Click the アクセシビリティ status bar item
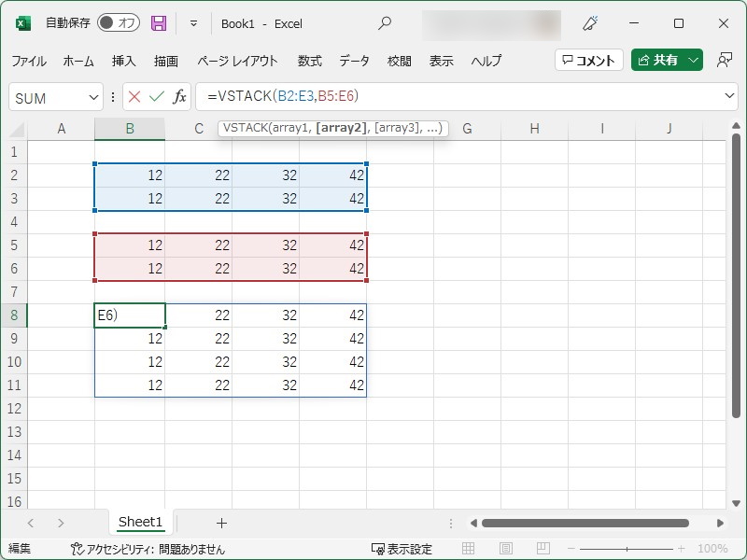 point(148,549)
